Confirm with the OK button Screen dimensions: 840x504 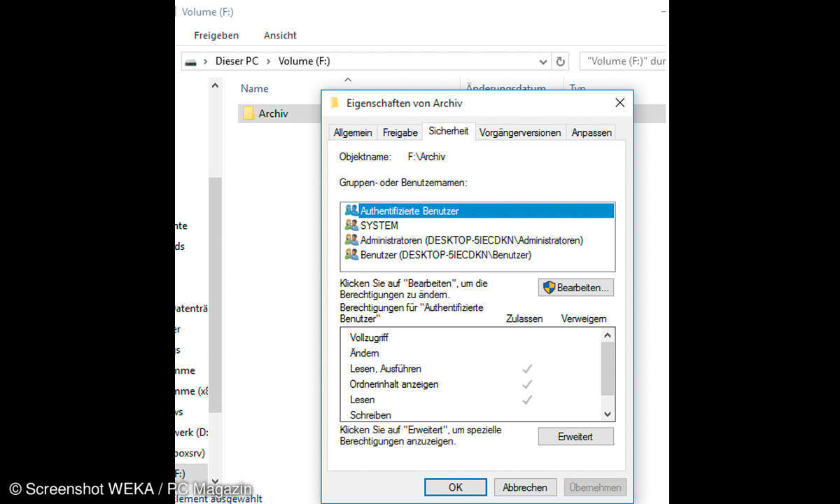pos(455,487)
